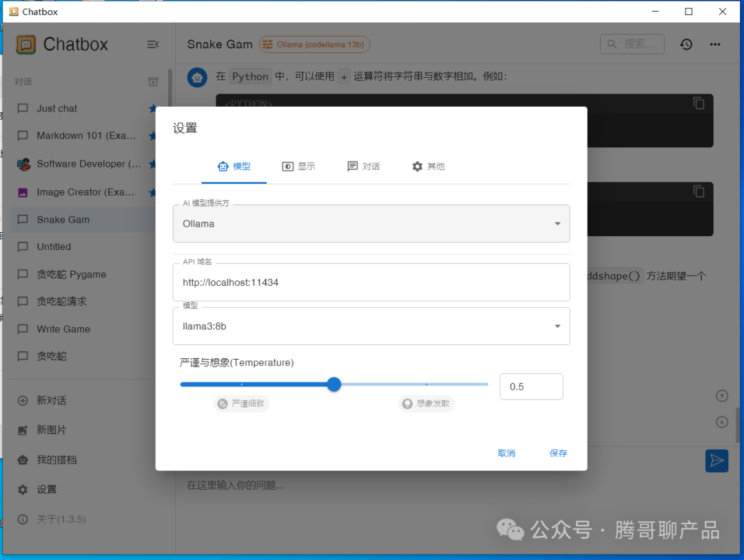Screen dimensions: 744x560
Task: Toggle the star on Just chat
Action: pyautogui.click(x=152, y=108)
